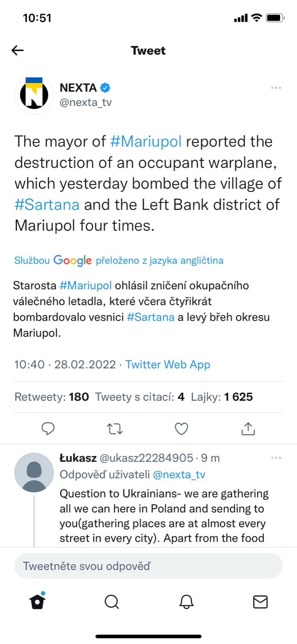View the Lajky: 1 625 list
The image size is (297, 644).
(222, 397)
